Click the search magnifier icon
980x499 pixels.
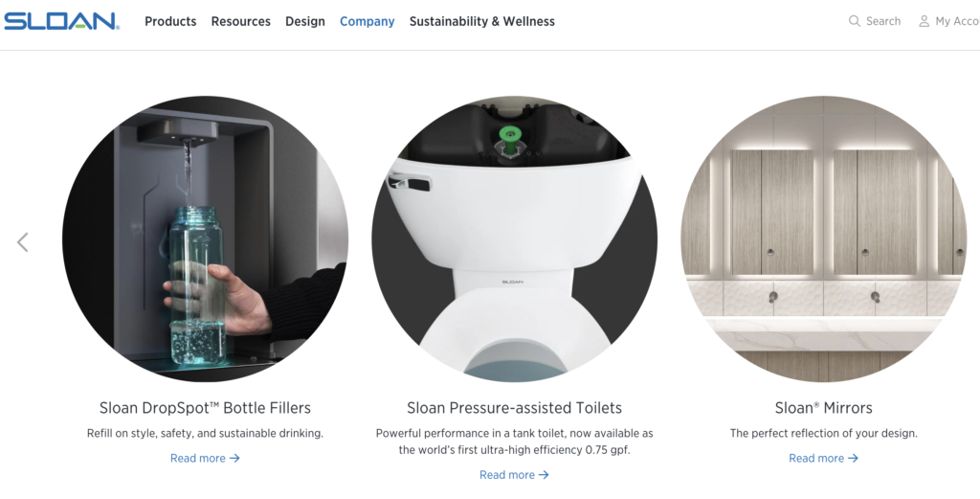coord(855,21)
